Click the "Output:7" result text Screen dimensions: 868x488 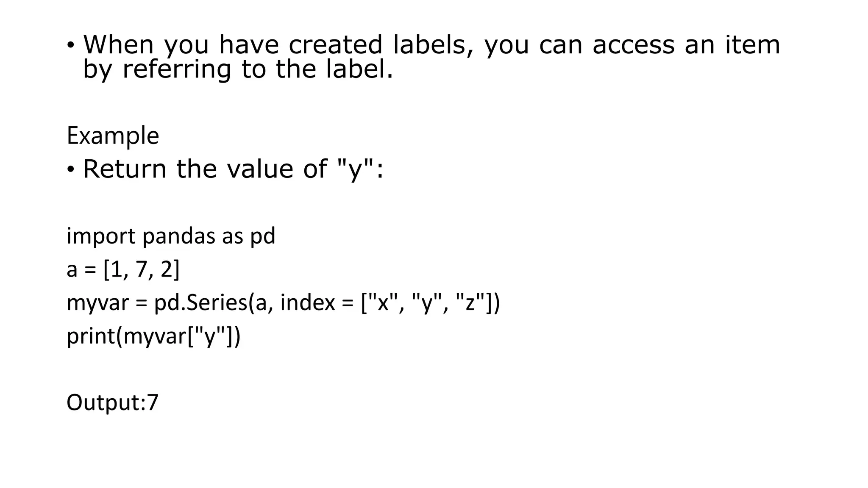click(112, 402)
